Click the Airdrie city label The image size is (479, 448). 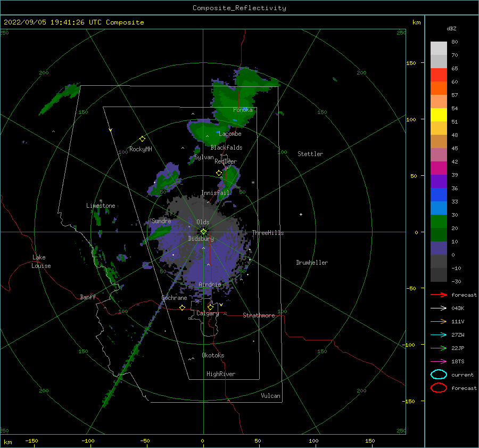coord(210,284)
